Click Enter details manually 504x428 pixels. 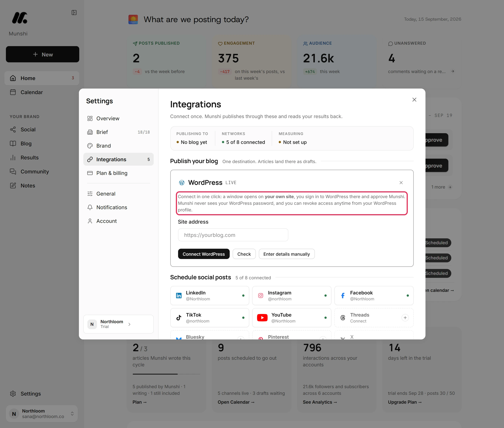coord(286,254)
